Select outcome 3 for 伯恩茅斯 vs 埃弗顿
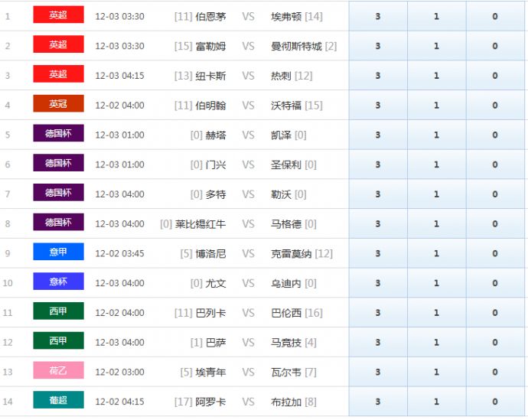Viewport: 528px width, 420px height. (x=378, y=16)
